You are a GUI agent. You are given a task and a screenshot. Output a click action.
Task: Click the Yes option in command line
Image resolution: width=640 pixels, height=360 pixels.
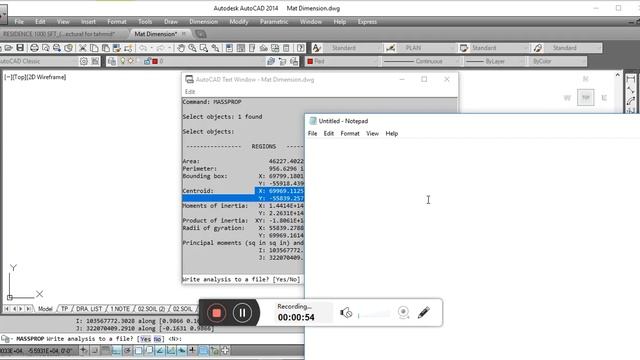click(145, 339)
